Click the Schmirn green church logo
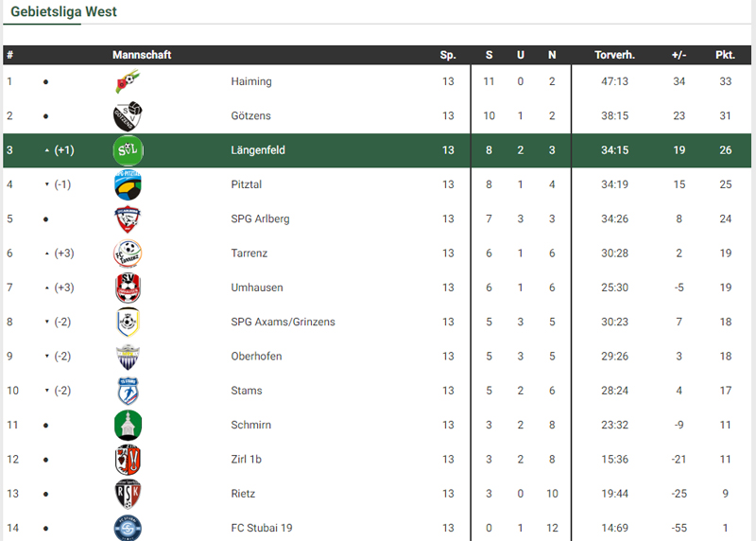Viewport: 756px width, 541px height. 128,426
